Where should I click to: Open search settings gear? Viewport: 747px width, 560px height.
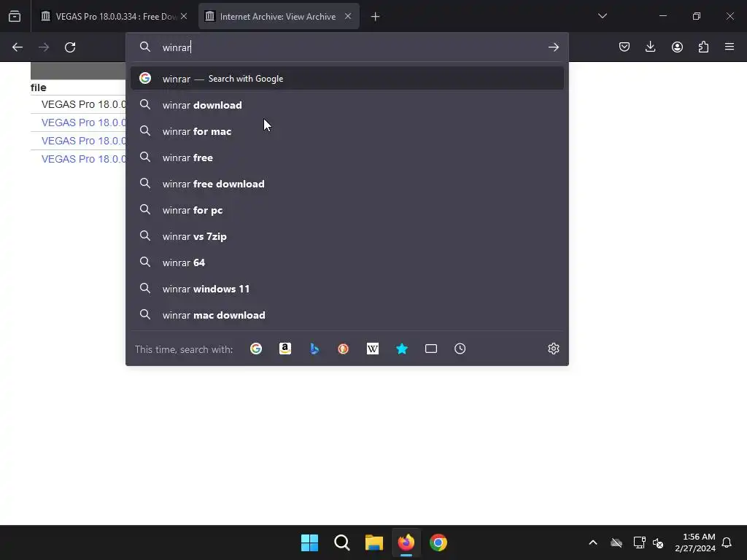tap(553, 349)
